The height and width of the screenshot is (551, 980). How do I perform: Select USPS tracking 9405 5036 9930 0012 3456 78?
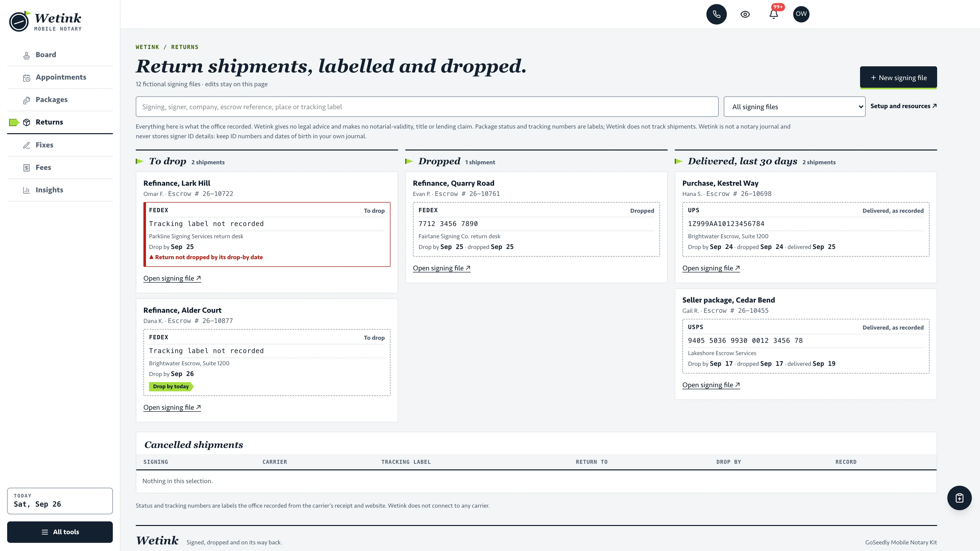pyautogui.click(x=745, y=340)
